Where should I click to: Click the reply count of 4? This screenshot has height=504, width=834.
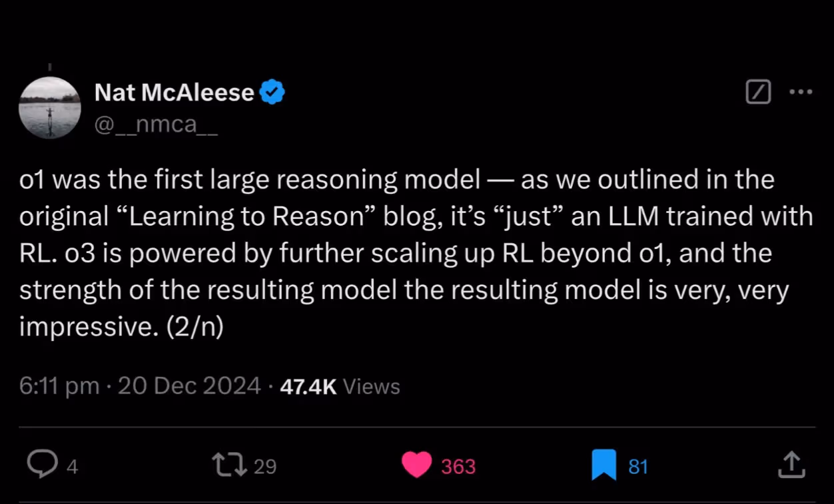[x=73, y=467]
